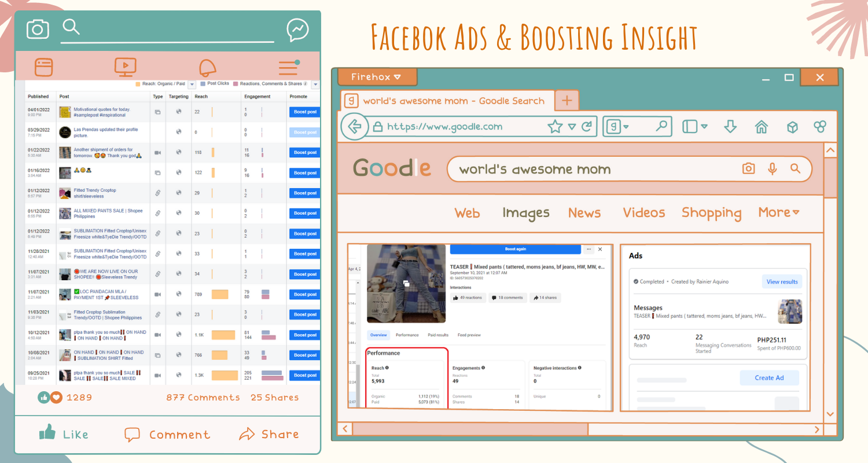Boost the Motivational quotes for today post
The width and height of the screenshot is (868, 463).
304,112
